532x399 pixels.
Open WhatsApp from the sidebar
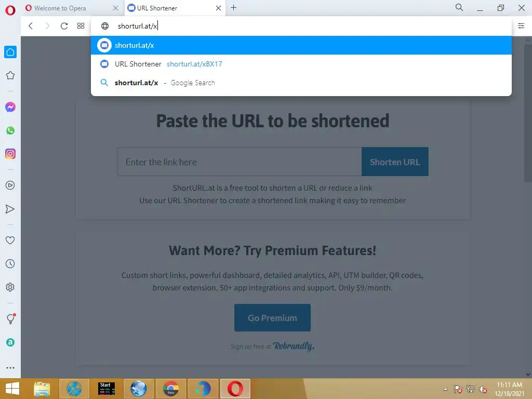click(x=10, y=130)
